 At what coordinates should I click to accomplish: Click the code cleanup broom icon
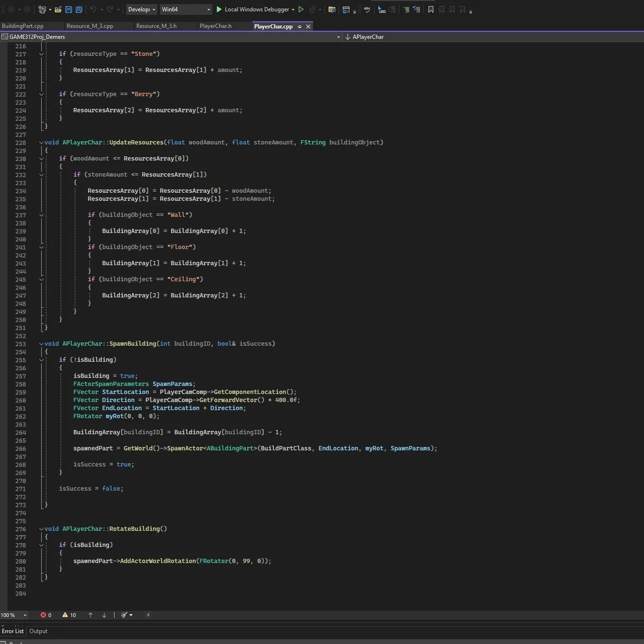pos(124,615)
